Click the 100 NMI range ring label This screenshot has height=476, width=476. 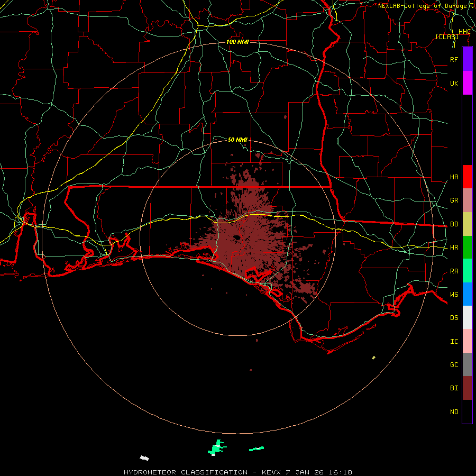237,42
